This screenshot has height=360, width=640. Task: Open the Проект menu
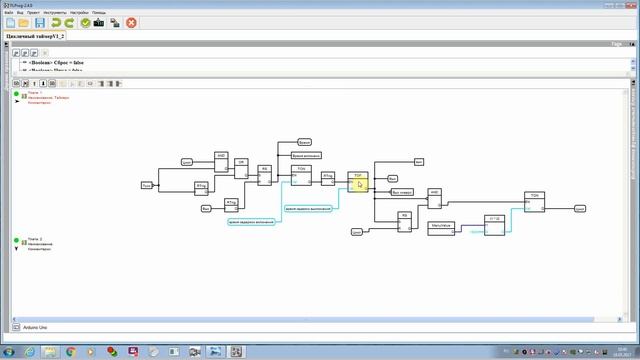pos(33,13)
